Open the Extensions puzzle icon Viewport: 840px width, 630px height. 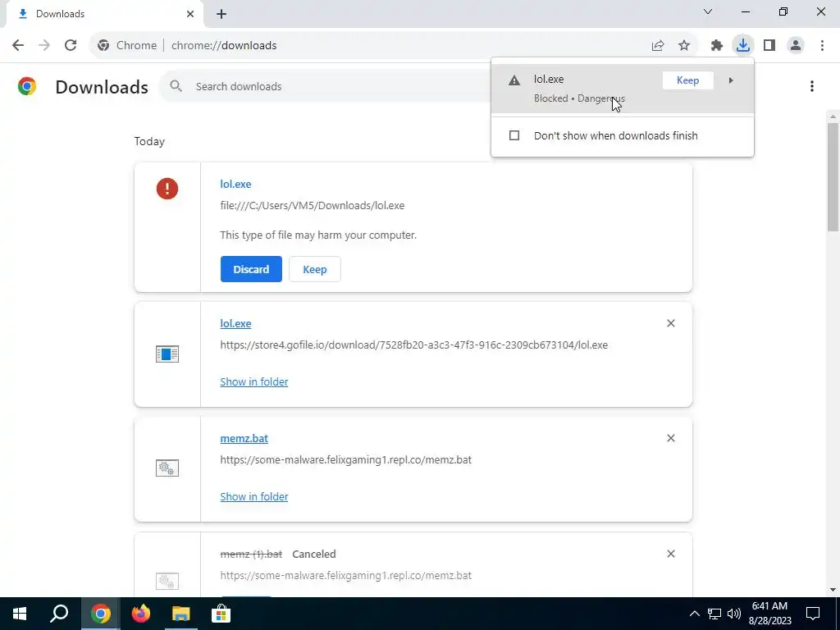click(x=717, y=46)
